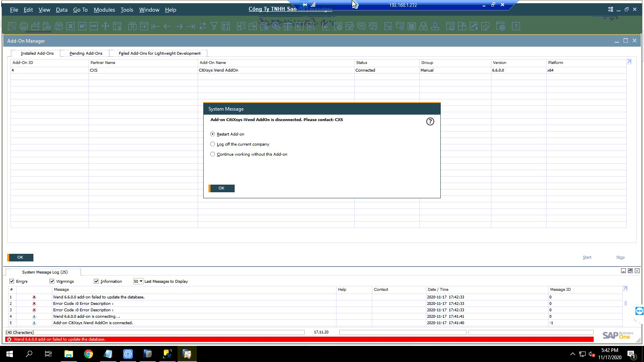Screen dimensions: 644x362
Task: Click the Stop add-on link
Action: coord(620,257)
